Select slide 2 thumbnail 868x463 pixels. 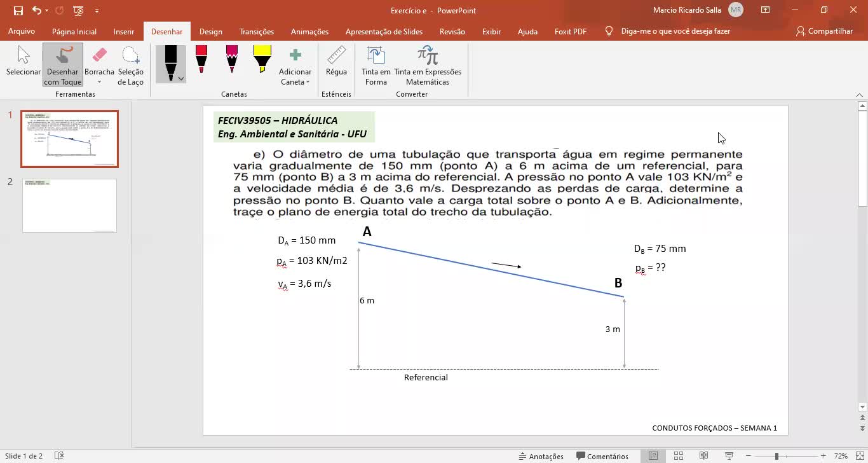click(69, 205)
